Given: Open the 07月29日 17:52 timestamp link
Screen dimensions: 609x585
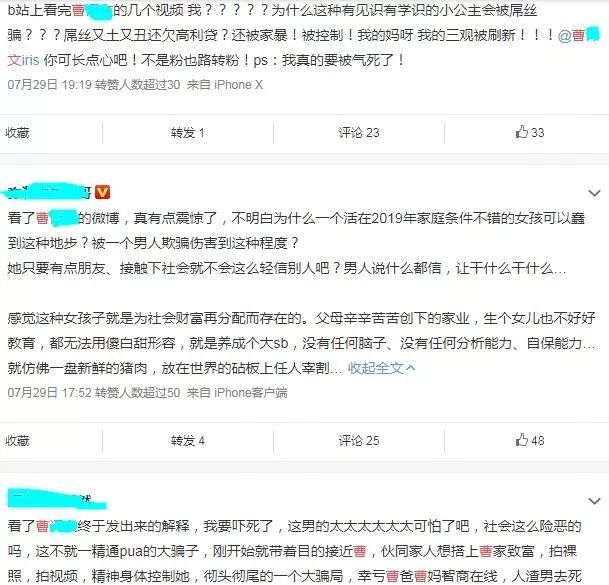Looking at the screenshot, I should 49,393.
